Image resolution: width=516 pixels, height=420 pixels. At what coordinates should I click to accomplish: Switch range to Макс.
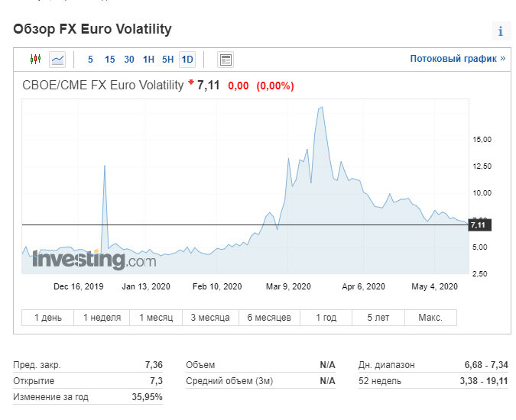pyautogui.click(x=430, y=318)
